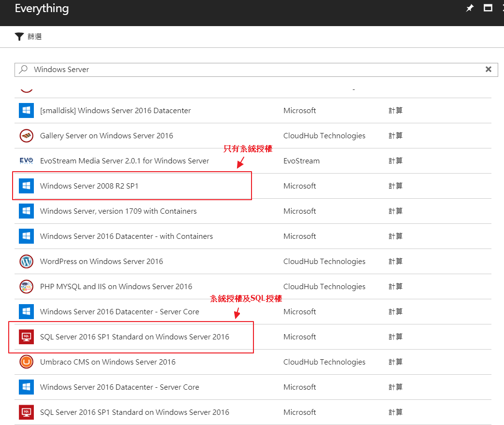Click Microsoft publisher of smalldisk Datacenter row
This screenshot has width=504, height=425.
pos(299,111)
